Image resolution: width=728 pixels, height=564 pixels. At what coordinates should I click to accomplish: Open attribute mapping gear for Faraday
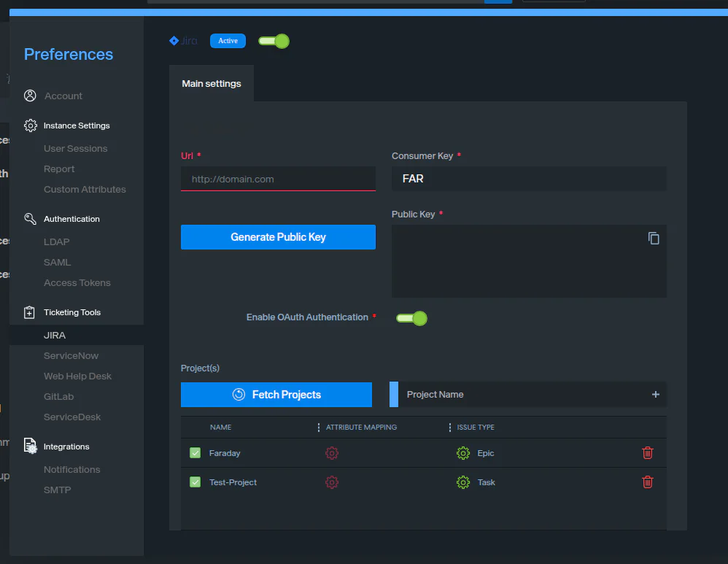coord(332,453)
